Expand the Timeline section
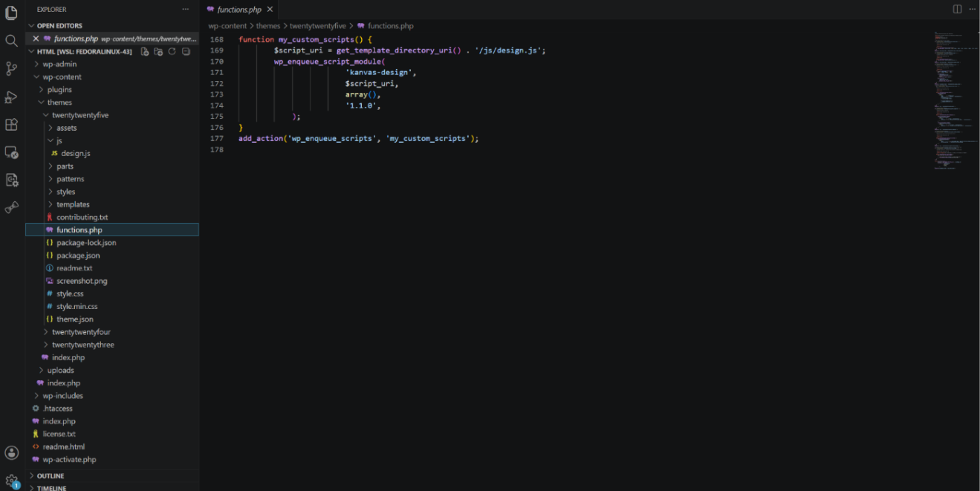 click(112, 488)
